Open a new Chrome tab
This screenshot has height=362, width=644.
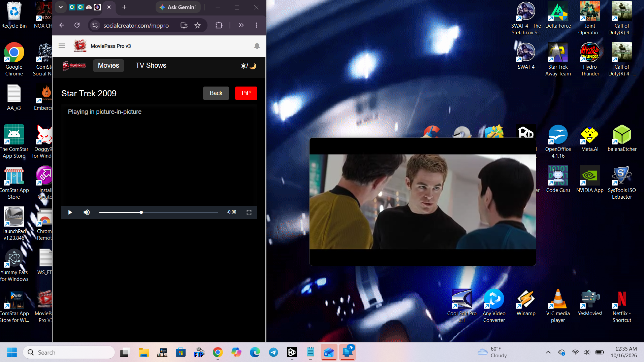coord(124,7)
